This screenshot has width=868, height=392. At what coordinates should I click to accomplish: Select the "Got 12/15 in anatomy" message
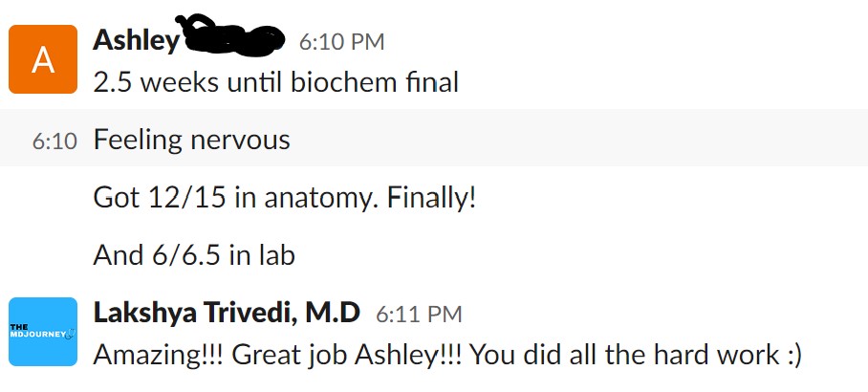(x=285, y=198)
